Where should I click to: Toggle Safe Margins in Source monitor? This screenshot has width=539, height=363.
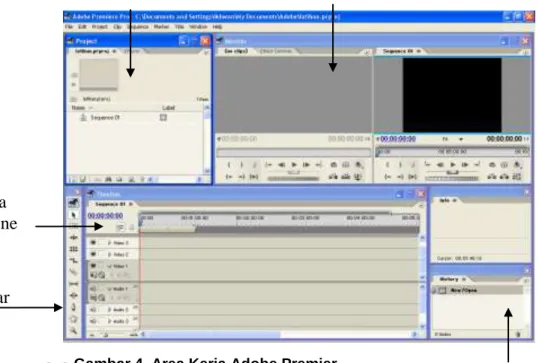[346, 165]
